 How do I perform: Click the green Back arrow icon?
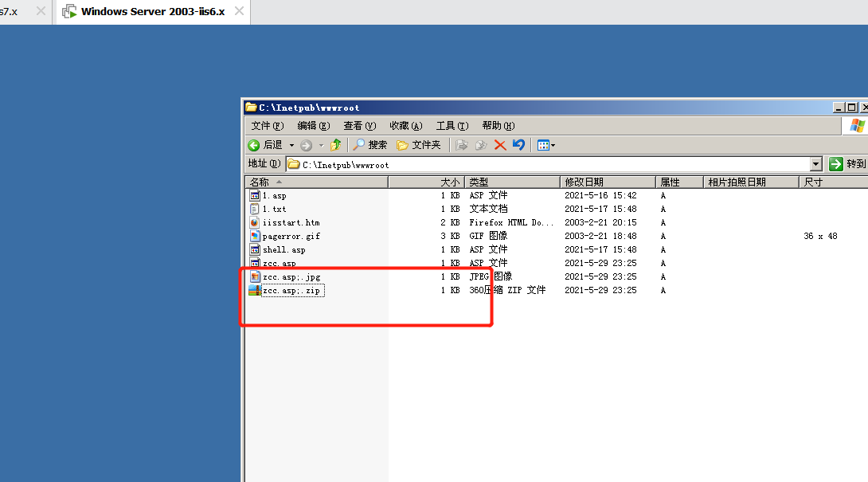(253, 145)
